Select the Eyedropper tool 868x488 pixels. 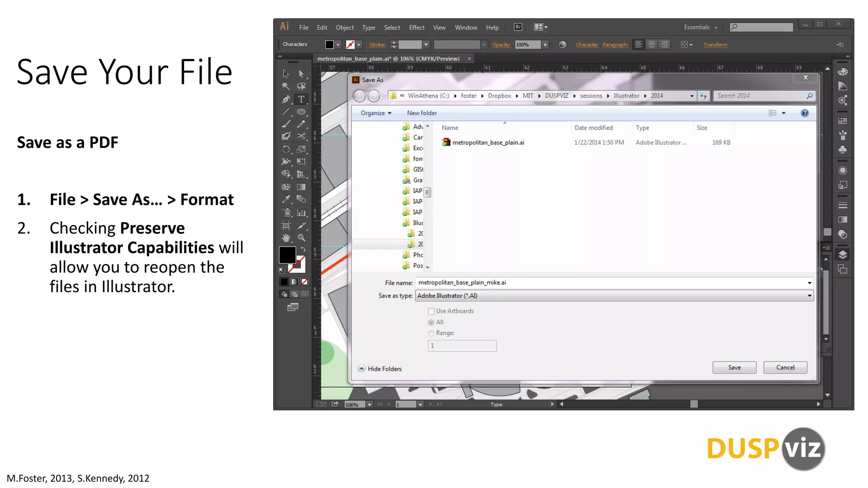point(286,199)
